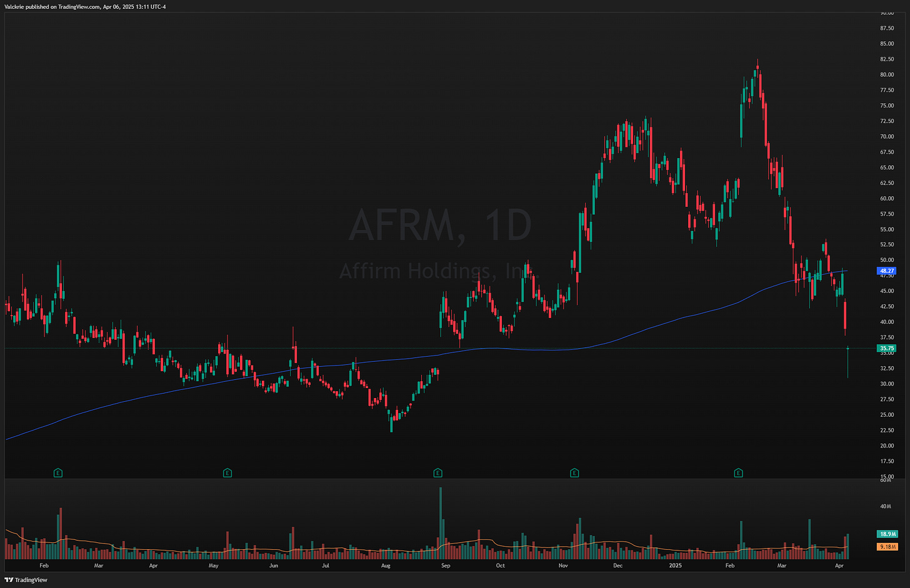Click the 'Sep' label on the time axis

(446, 566)
